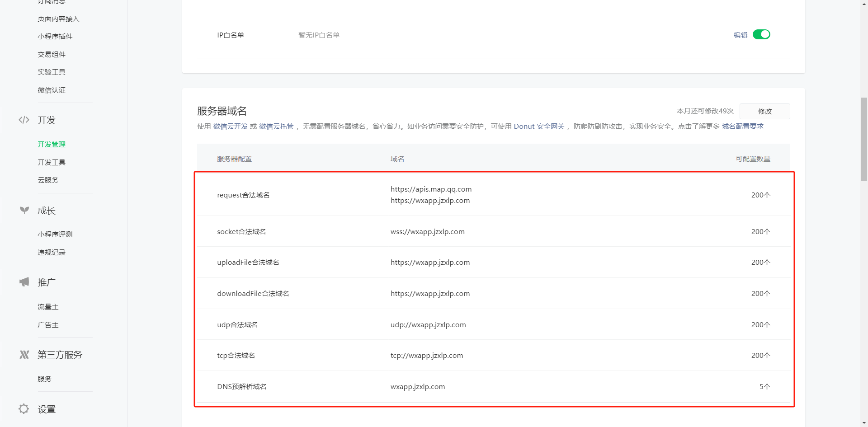
Task: Click 编辑 link next to IP白名单
Action: click(x=740, y=35)
